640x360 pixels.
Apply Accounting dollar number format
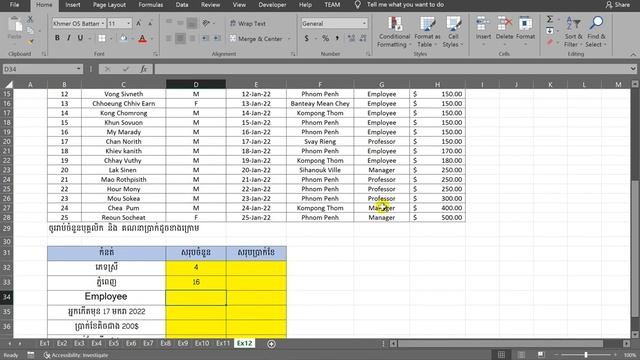pyautogui.click(x=307, y=38)
